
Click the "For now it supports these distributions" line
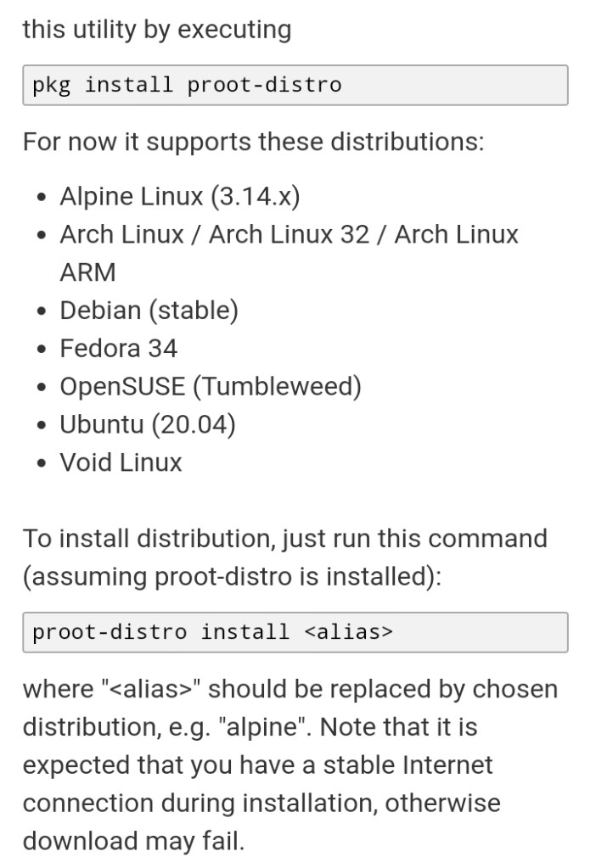tap(253, 141)
